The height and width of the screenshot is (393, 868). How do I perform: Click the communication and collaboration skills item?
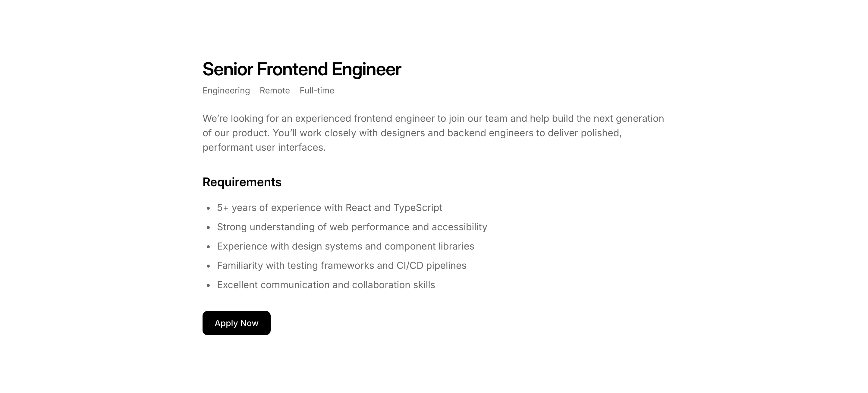pos(326,285)
